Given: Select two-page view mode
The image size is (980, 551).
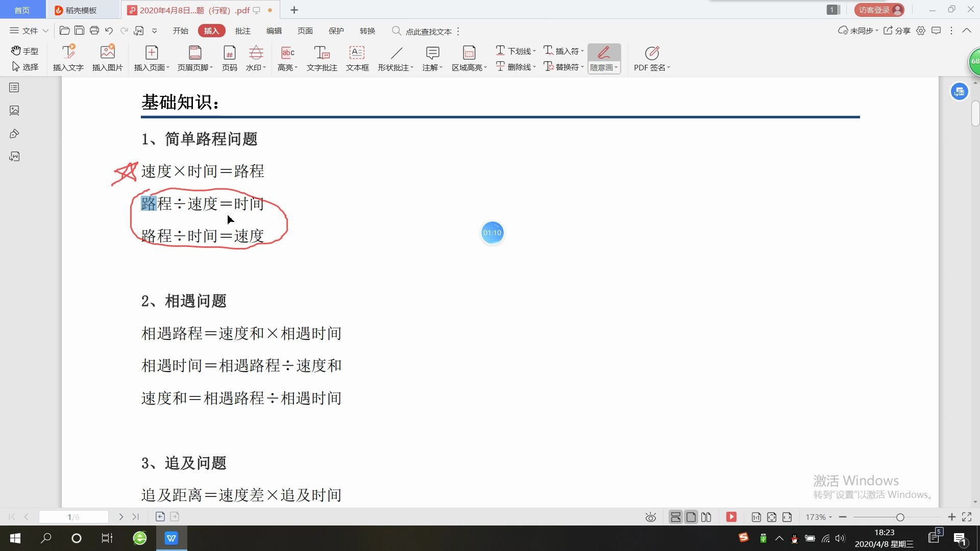Looking at the screenshot, I should pyautogui.click(x=706, y=517).
